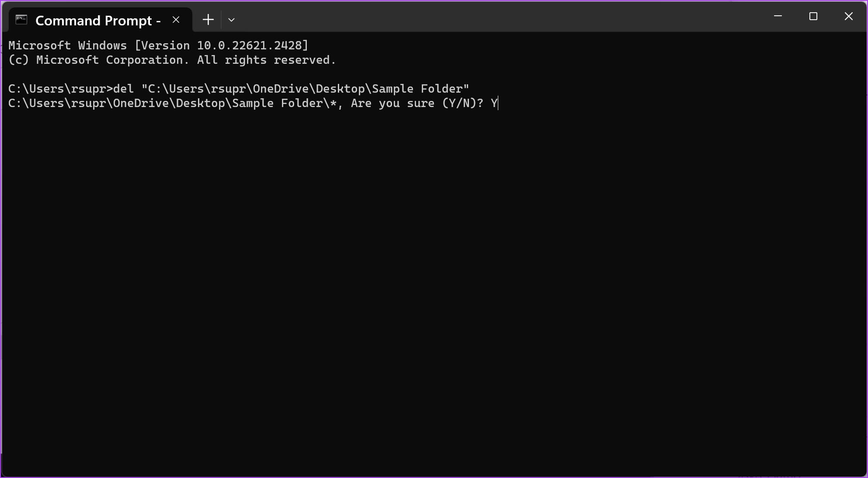Viewport: 868px width, 478px height.
Task: Click the minimize window icon
Action: [x=778, y=16]
